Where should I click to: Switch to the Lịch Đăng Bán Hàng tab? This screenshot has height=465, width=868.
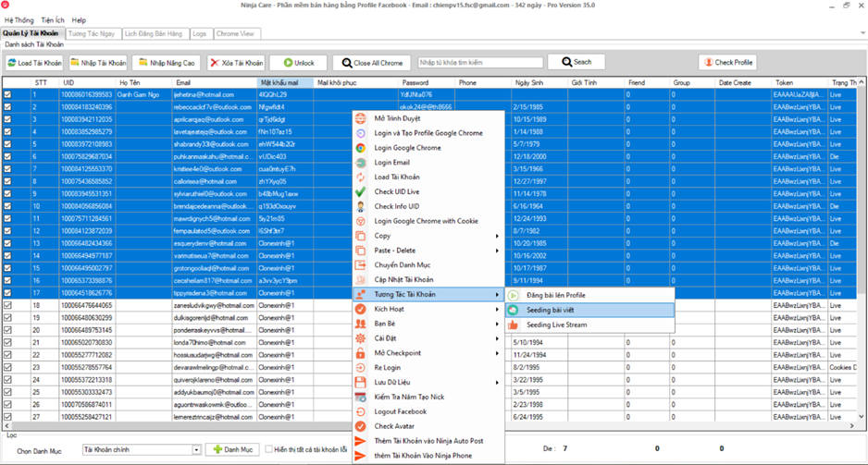tap(154, 33)
